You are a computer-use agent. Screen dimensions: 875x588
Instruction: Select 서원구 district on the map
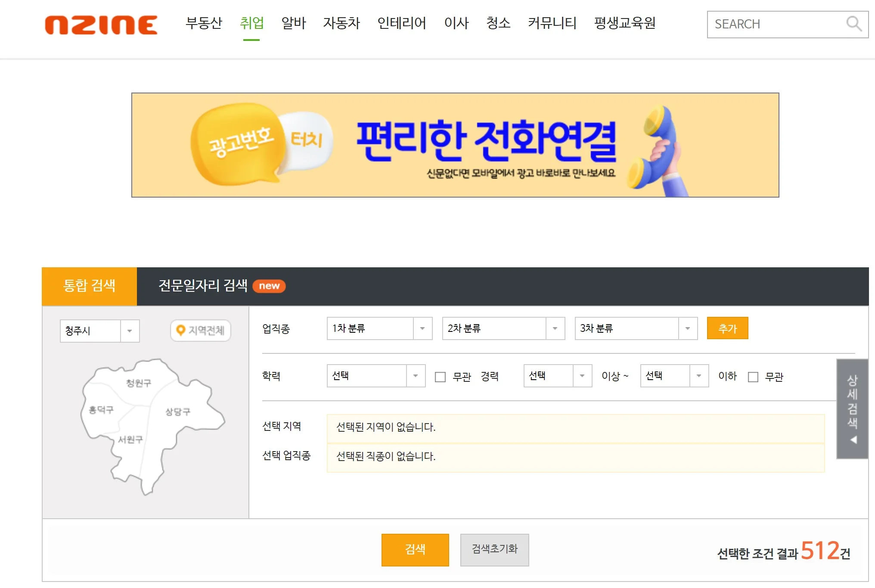coord(130,439)
